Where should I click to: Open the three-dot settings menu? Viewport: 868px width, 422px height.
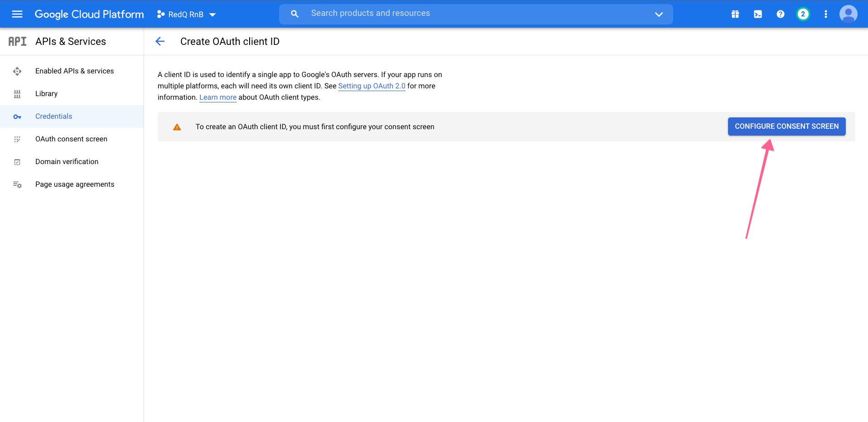[x=826, y=14]
